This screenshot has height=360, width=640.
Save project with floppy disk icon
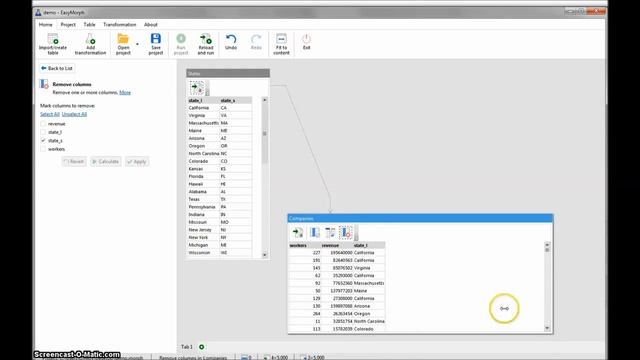coord(156,39)
